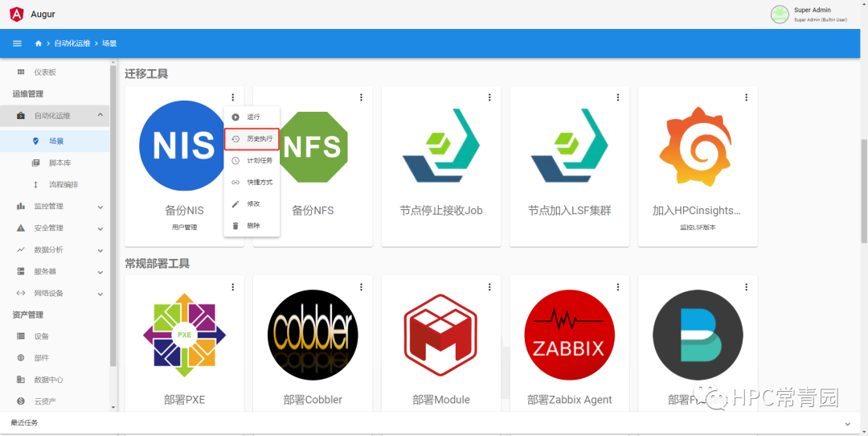Open more options on 备份NIS card
The height and width of the screenshot is (436, 868).
tap(232, 97)
